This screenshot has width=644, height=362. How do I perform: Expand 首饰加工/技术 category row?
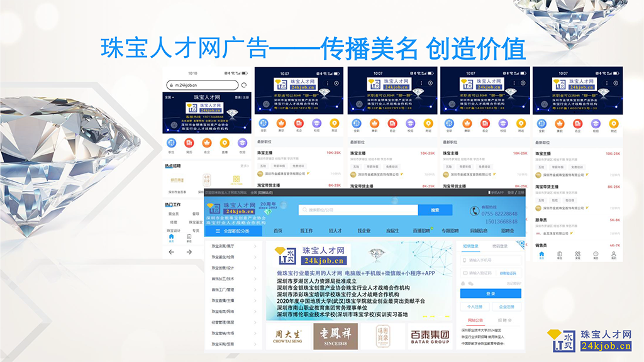[234, 278]
